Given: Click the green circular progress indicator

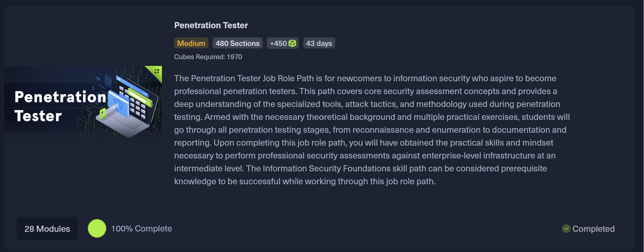Looking at the screenshot, I should (x=97, y=229).
